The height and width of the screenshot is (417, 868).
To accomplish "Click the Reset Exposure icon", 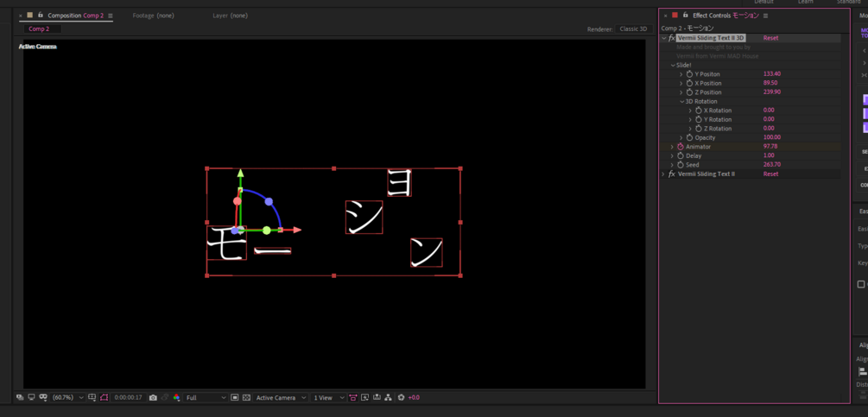I will click(402, 398).
